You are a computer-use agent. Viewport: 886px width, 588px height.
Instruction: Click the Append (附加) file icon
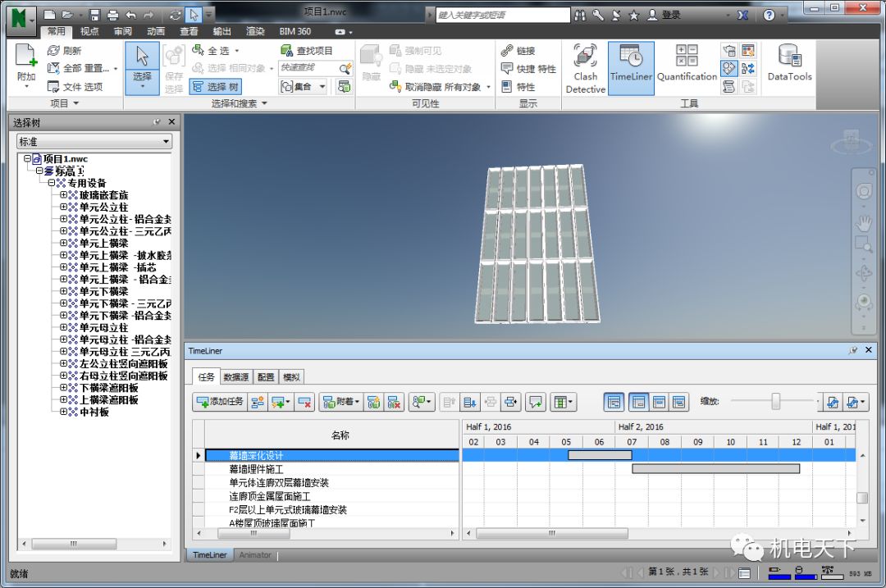point(26,57)
